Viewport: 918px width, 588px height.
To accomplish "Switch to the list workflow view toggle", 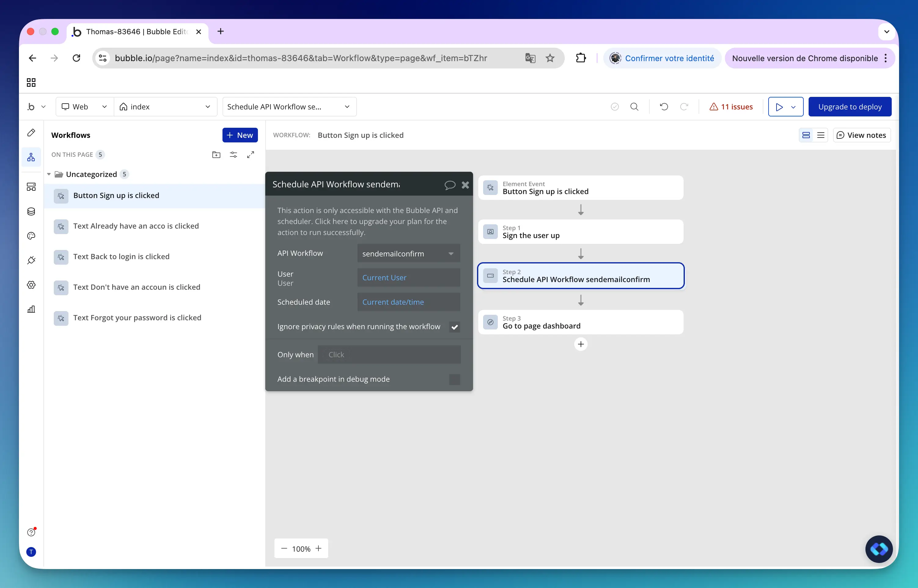I will [821, 135].
